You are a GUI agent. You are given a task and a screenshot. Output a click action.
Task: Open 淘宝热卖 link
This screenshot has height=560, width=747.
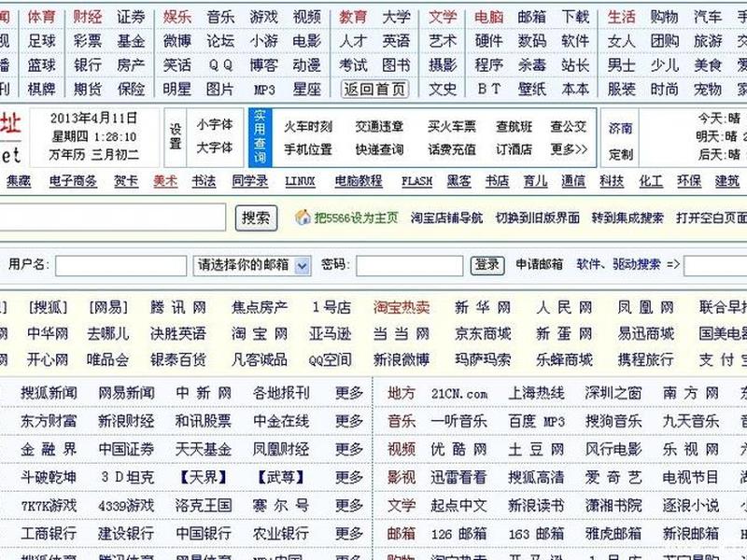[x=402, y=308]
